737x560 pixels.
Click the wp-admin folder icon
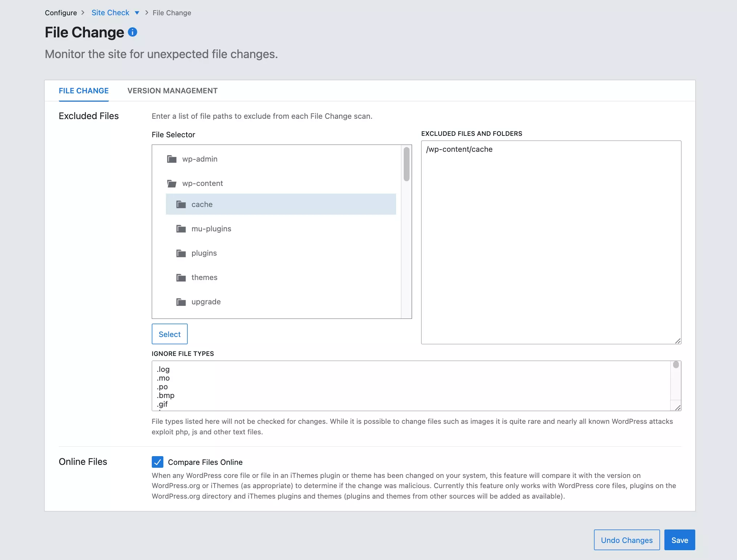click(x=172, y=159)
